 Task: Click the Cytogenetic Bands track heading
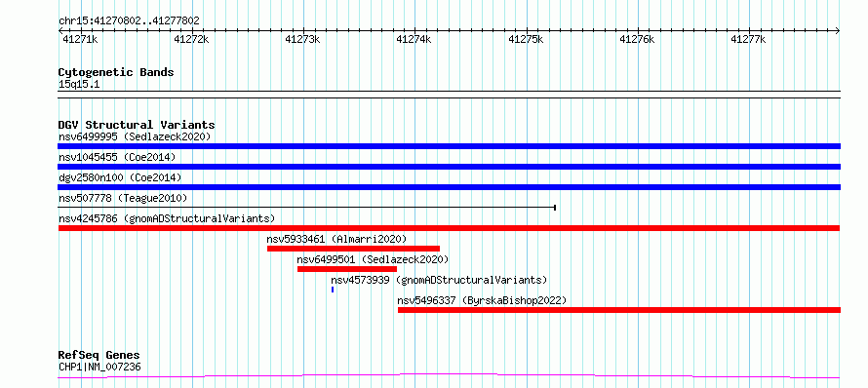coord(116,72)
